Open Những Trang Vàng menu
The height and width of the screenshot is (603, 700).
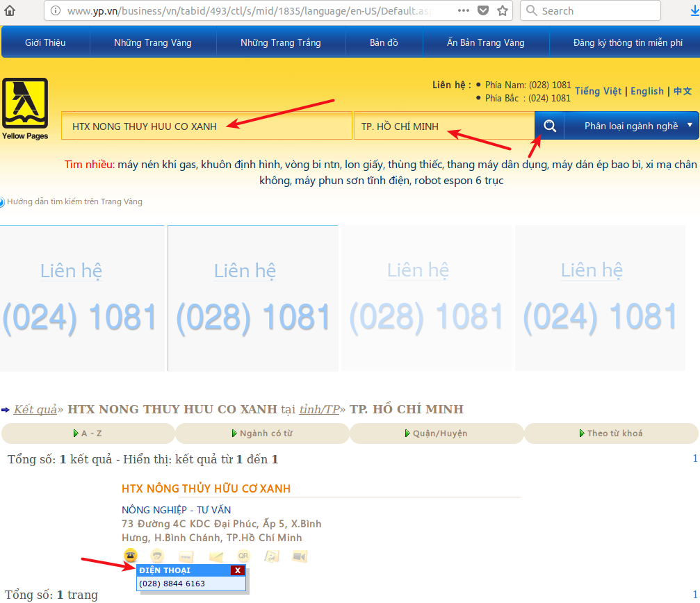(153, 42)
